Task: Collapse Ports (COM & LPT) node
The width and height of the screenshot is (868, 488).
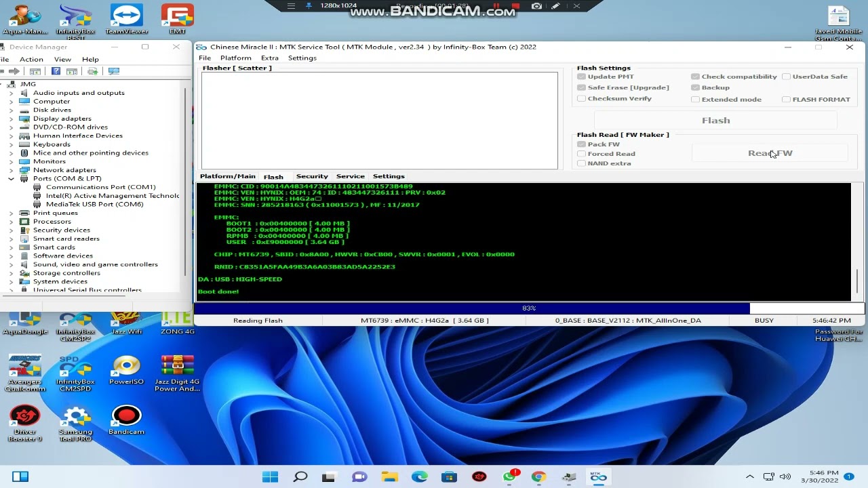Action: click(11, 178)
